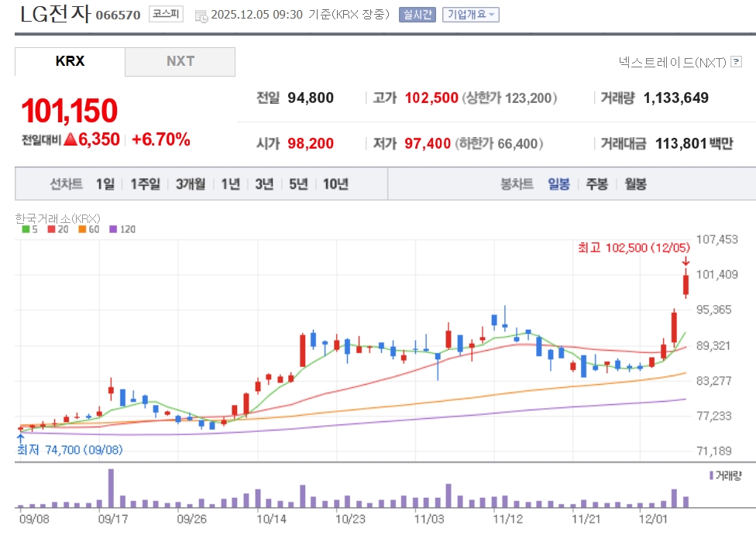The image size is (756, 542).
Task: Click the 12/01 date axis label
Action: [653, 520]
